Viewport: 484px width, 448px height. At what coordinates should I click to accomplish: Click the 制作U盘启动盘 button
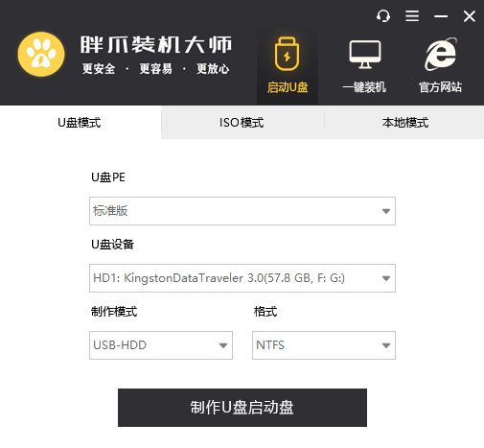point(242,408)
